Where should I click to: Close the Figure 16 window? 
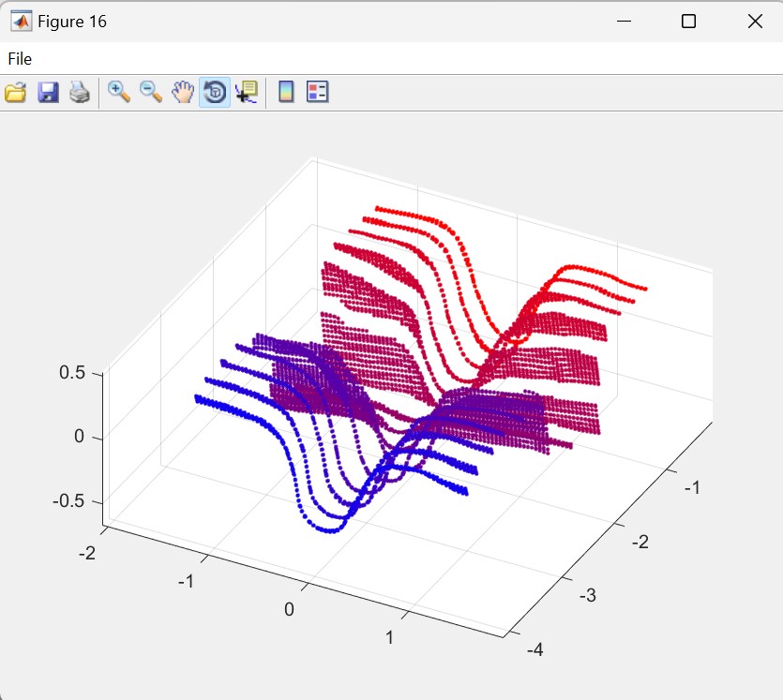pyautogui.click(x=755, y=22)
